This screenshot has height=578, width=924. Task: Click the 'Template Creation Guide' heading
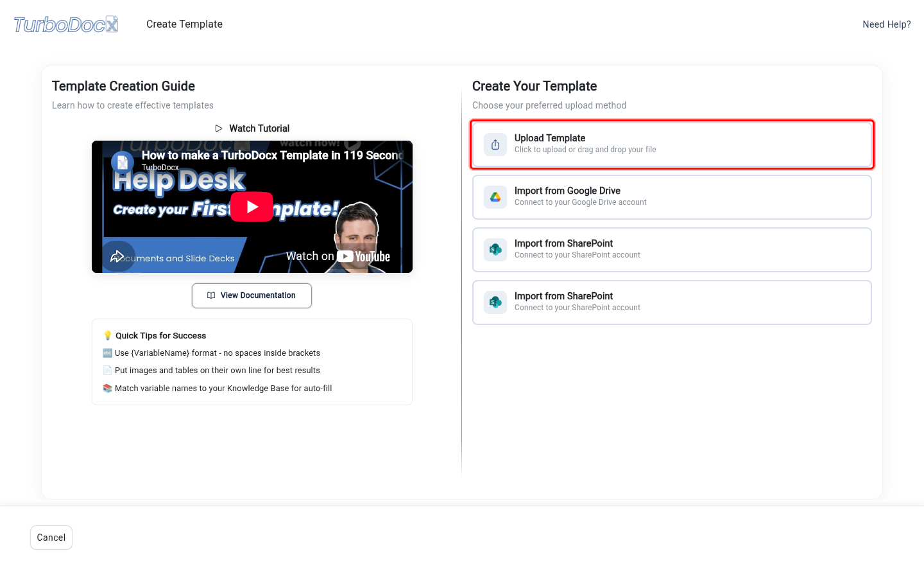pyautogui.click(x=123, y=86)
